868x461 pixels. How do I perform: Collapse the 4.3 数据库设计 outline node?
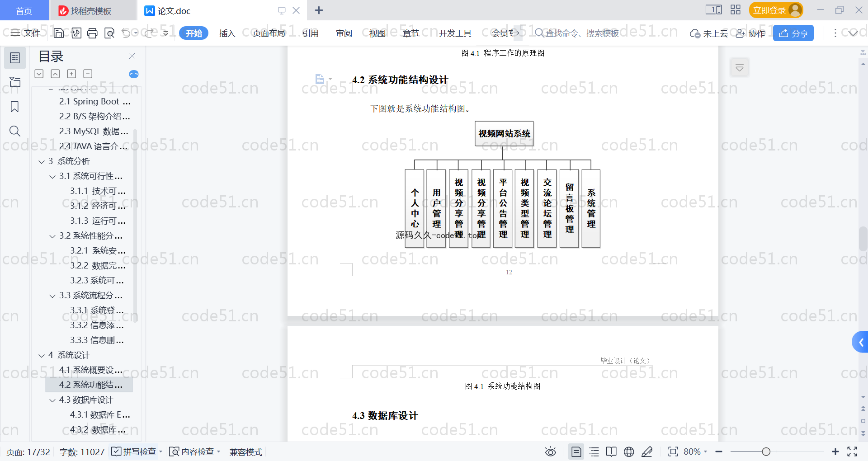pos(52,400)
